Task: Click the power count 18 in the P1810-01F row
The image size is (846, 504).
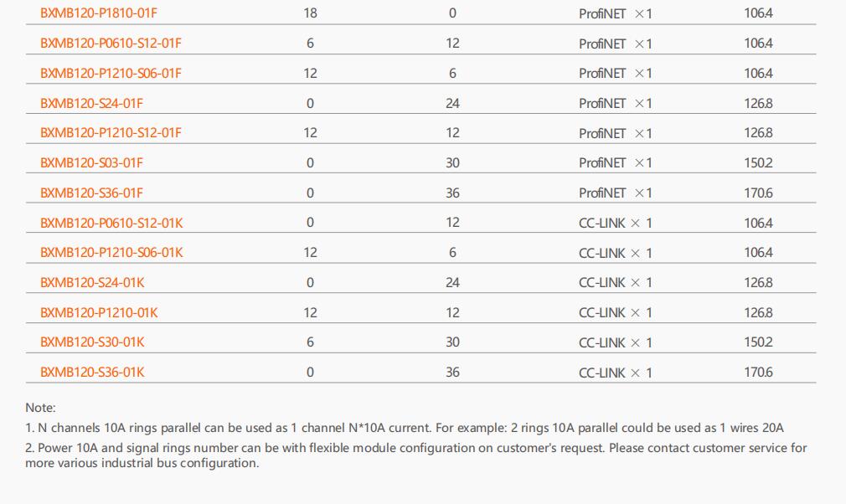Action: coord(310,13)
